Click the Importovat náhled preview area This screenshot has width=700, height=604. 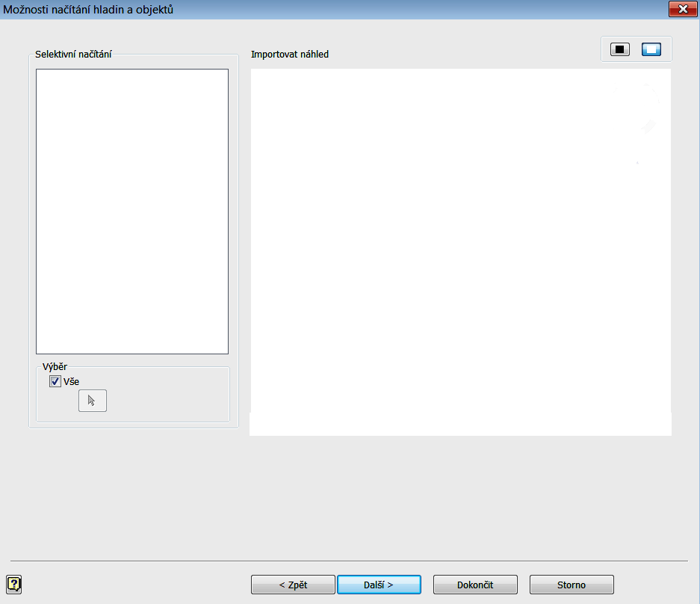tap(461, 252)
